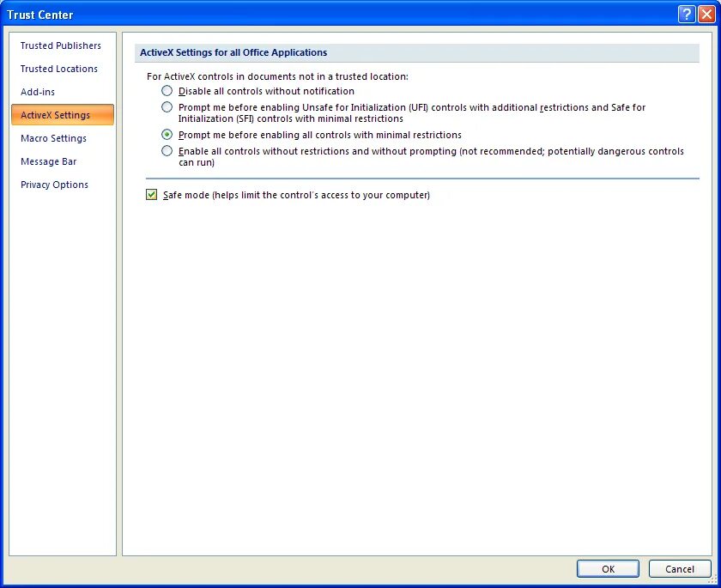Open Help with the question mark icon
Screen dimensions: 721x588
[687, 15]
